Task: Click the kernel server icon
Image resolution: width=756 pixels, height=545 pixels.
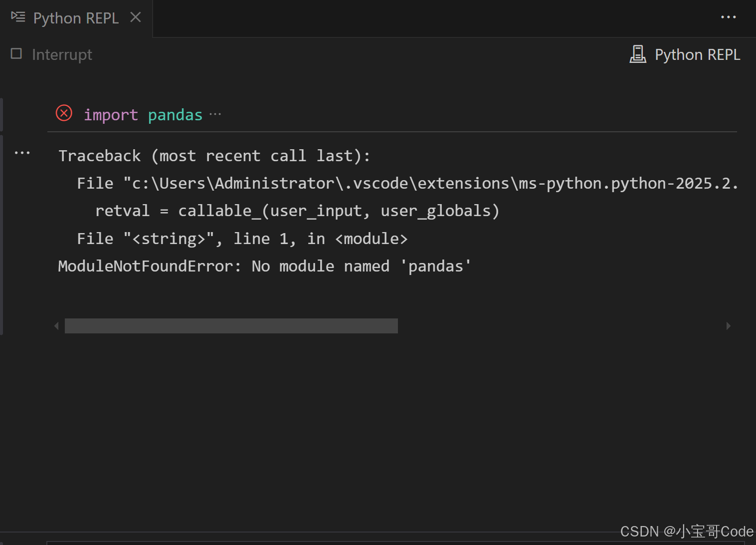Action: [x=638, y=54]
